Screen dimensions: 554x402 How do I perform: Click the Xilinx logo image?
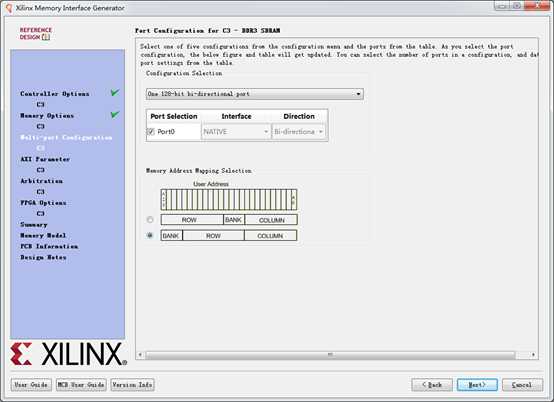(x=69, y=354)
